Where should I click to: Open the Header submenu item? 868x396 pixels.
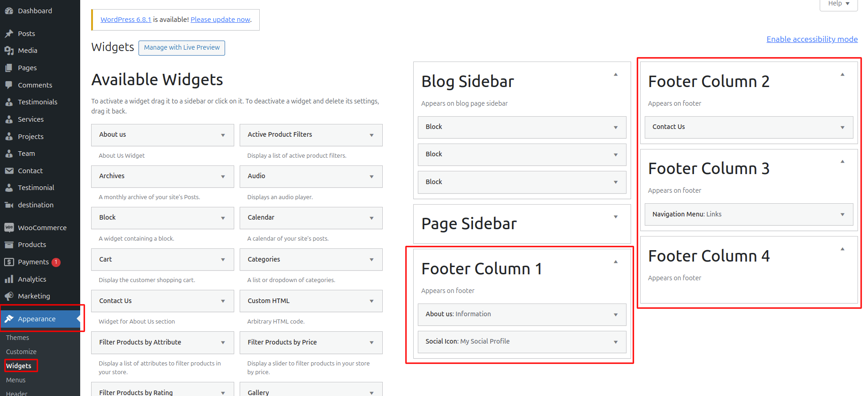tap(16, 393)
